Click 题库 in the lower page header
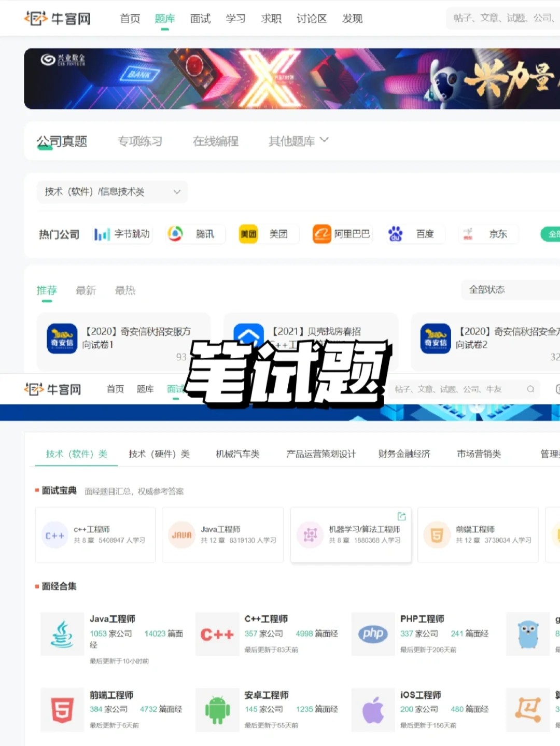This screenshot has width=560, height=746. [145, 389]
